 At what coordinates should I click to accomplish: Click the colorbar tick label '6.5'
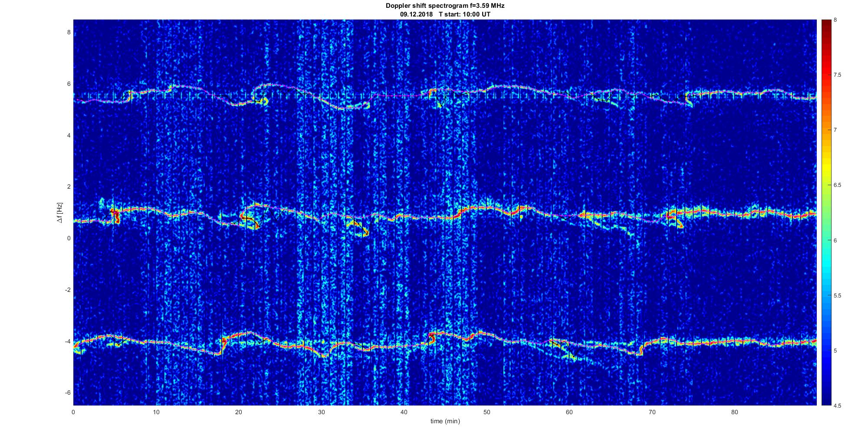[x=837, y=185]
